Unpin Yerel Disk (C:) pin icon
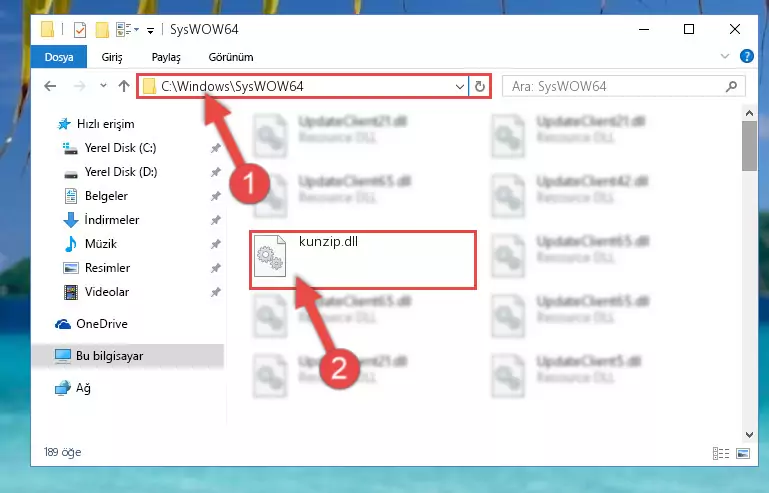This screenshot has width=769, height=493. pos(215,148)
